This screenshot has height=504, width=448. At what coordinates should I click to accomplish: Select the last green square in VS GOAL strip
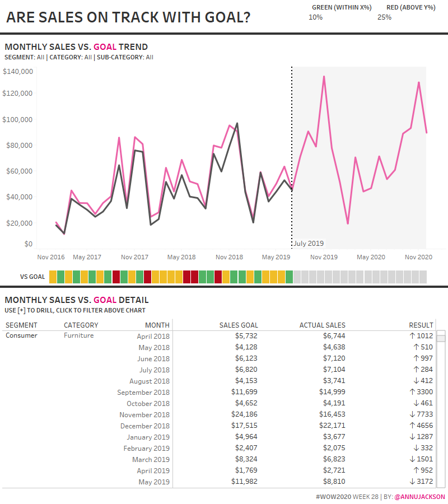click(289, 277)
